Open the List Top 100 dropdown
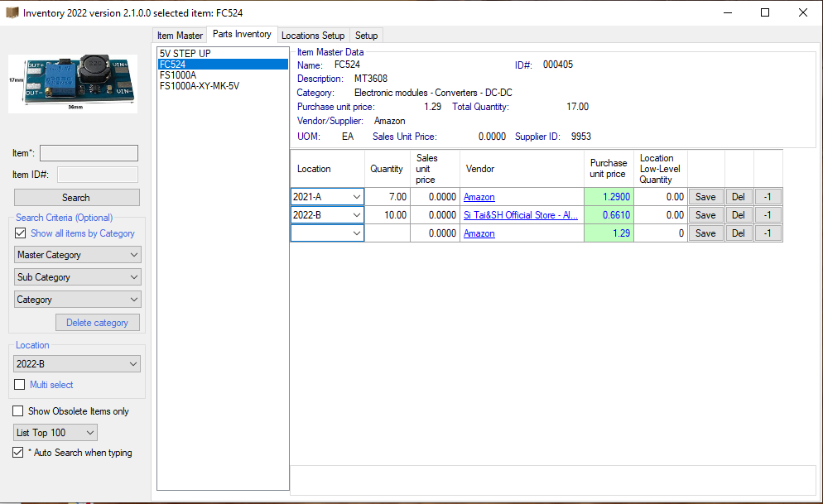This screenshot has width=823, height=504. tap(55, 433)
